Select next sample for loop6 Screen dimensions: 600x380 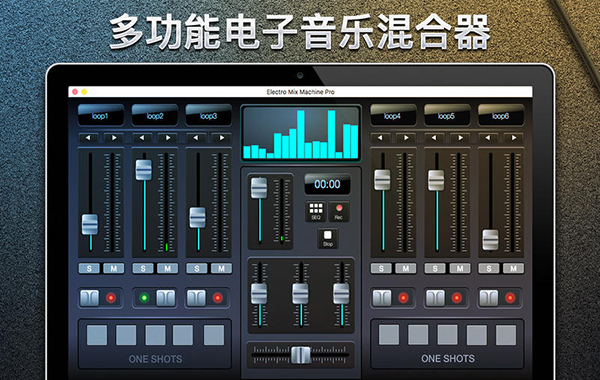[514, 138]
